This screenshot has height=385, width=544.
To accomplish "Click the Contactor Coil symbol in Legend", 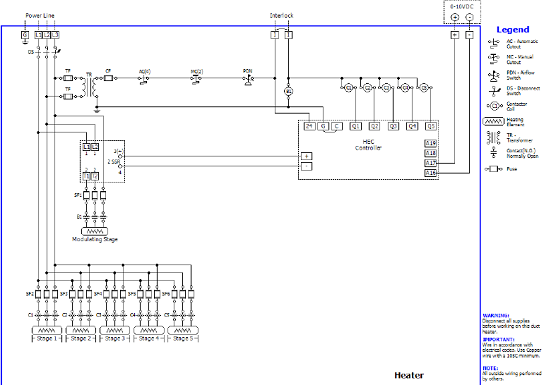I will click(494, 106).
